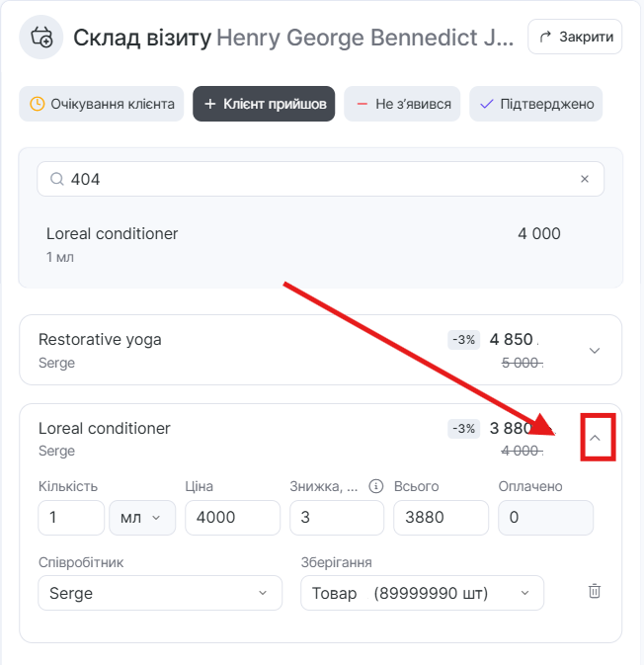644x665 pixels.
Task: Click the visit calendar icon in header
Action: [41, 38]
